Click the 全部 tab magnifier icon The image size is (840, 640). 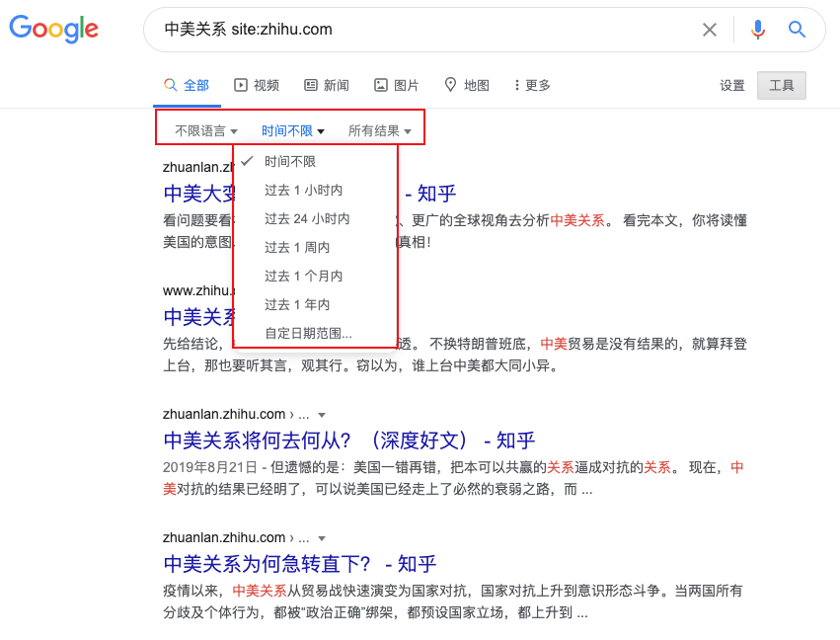tap(171, 85)
